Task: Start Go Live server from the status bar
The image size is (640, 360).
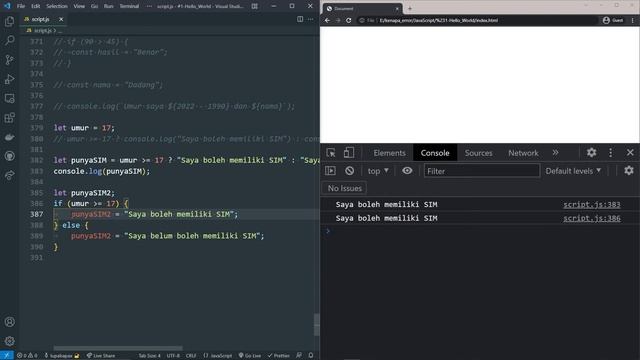Action: (250, 356)
